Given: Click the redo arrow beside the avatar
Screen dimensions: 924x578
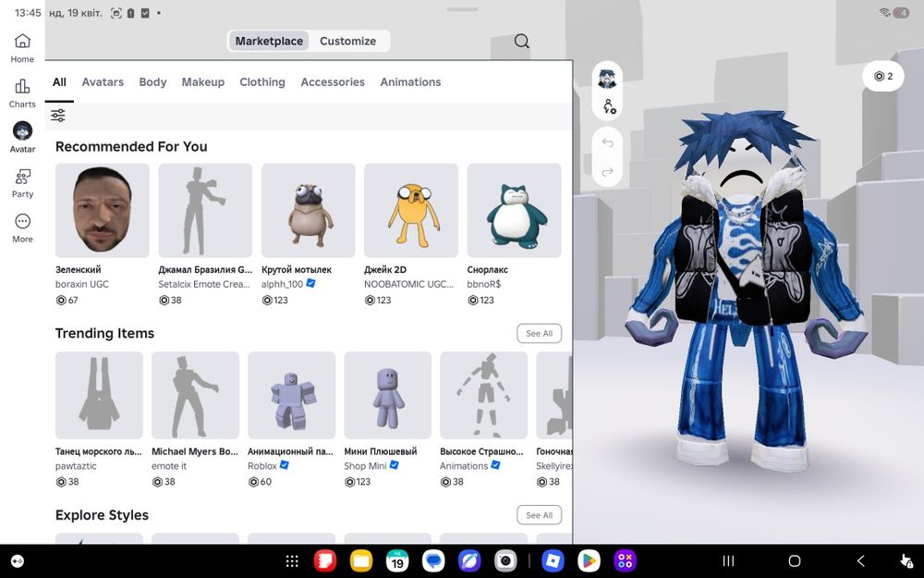Looking at the screenshot, I should (608, 172).
